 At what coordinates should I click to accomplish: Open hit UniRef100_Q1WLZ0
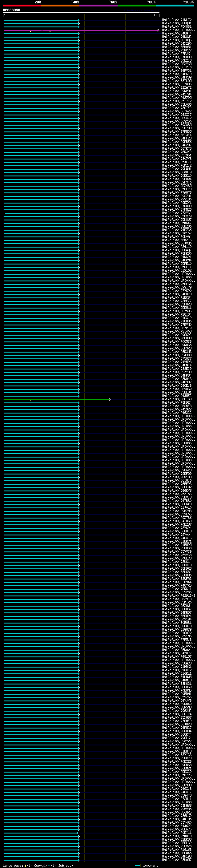coord(177,20)
